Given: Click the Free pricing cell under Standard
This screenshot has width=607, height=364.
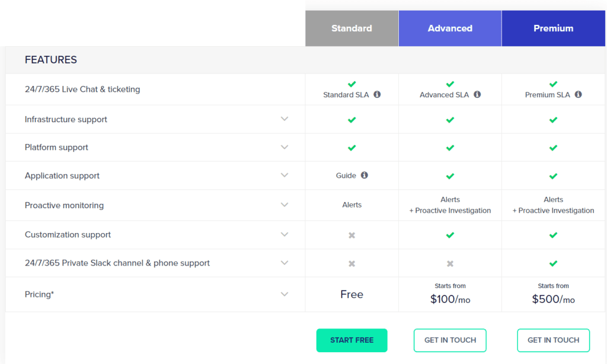Looking at the screenshot, I should click(352, 294).
